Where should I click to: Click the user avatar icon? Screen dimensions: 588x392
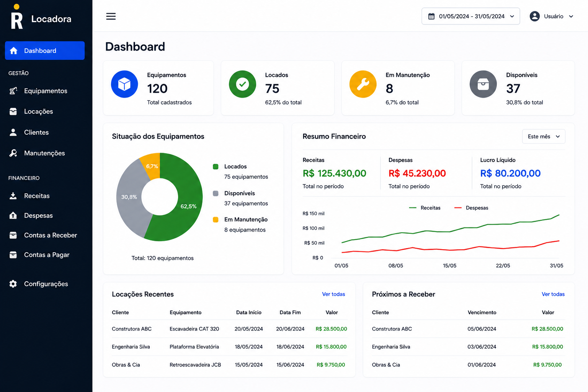pyautogui.click(x=535, y=16)
